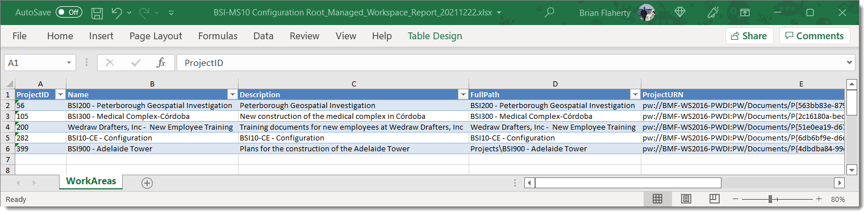
Task: Toggle the AutoSave switch
Action: (x=69, y=12)
